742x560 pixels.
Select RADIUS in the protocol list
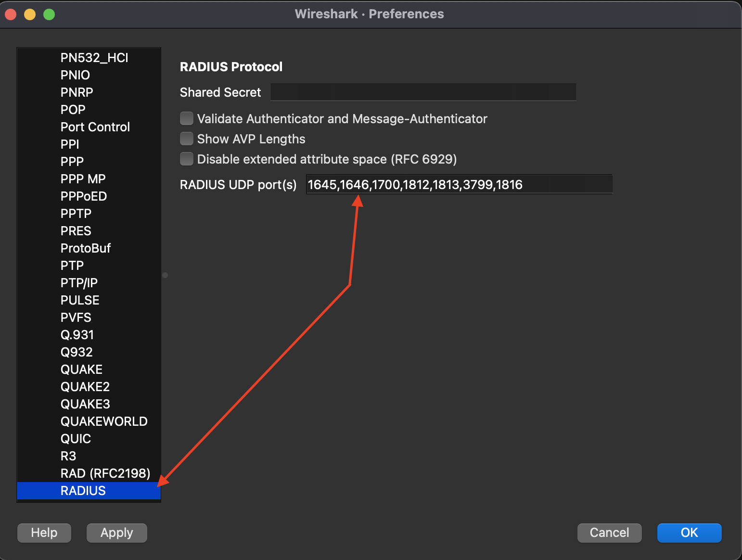tap(83, 491)
